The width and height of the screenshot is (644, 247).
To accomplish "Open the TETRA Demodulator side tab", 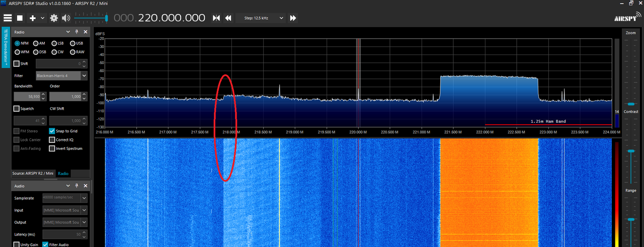I will [x=6, y=48].
